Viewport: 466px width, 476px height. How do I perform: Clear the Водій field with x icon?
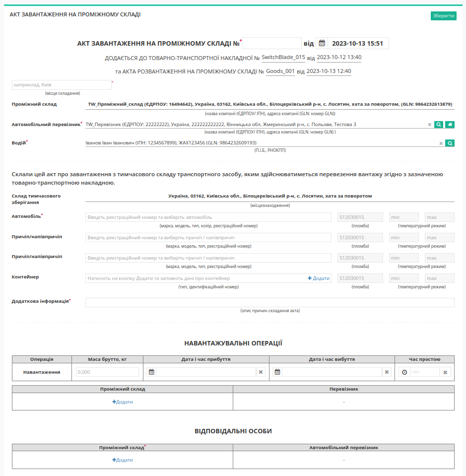click(441, 143)
